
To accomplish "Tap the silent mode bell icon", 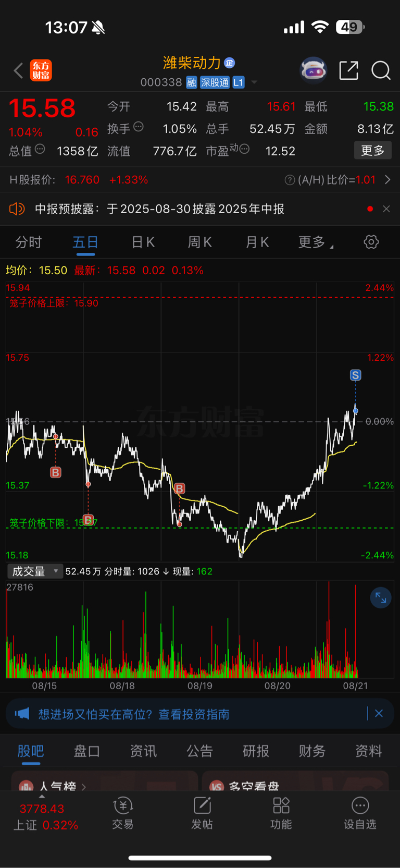I will [x=98, y=28].
